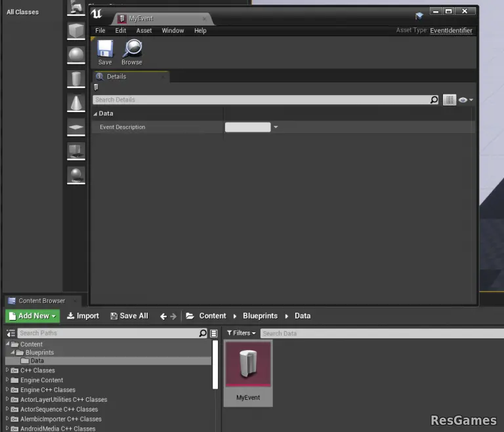Screen dimensions: 504x432
Task: Open the Filters dropdown
Action: 241,333
